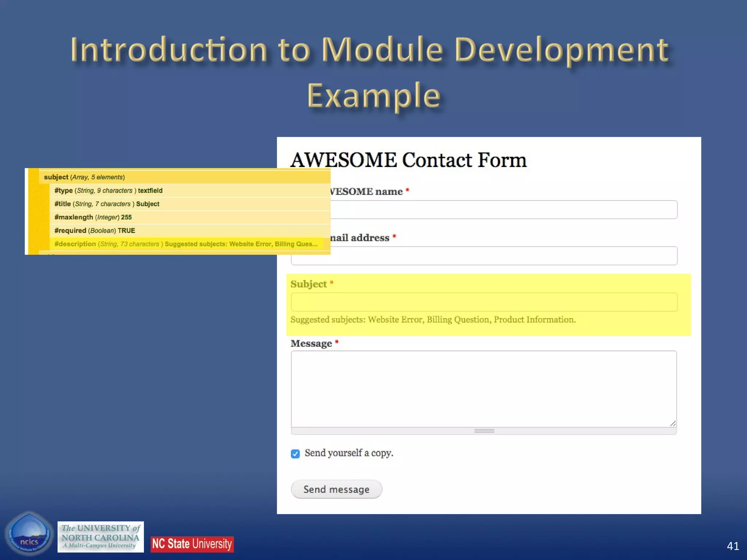Select the #type textfield row
This screenshot has height=560, width=747.
108,191
